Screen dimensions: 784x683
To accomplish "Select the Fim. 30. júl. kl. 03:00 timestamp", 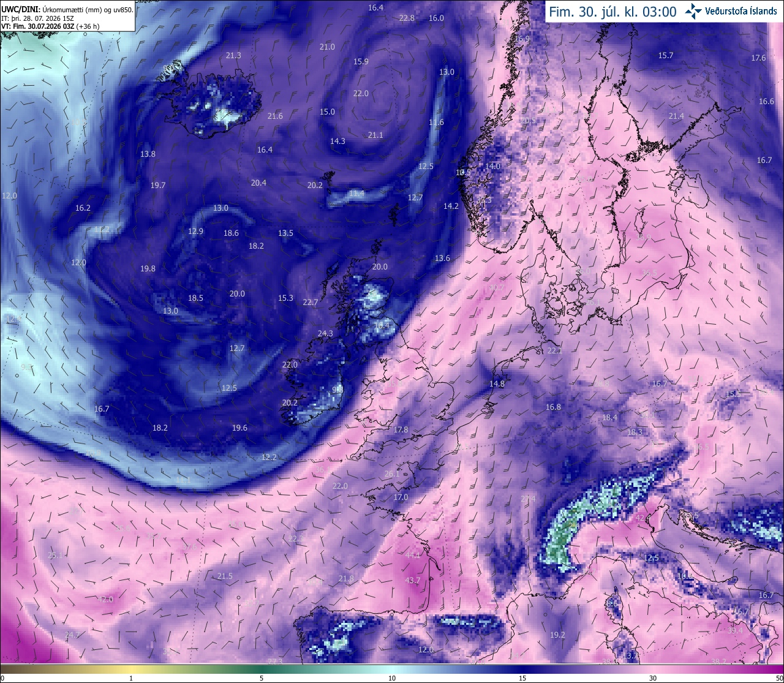I will tap(612, 12).
